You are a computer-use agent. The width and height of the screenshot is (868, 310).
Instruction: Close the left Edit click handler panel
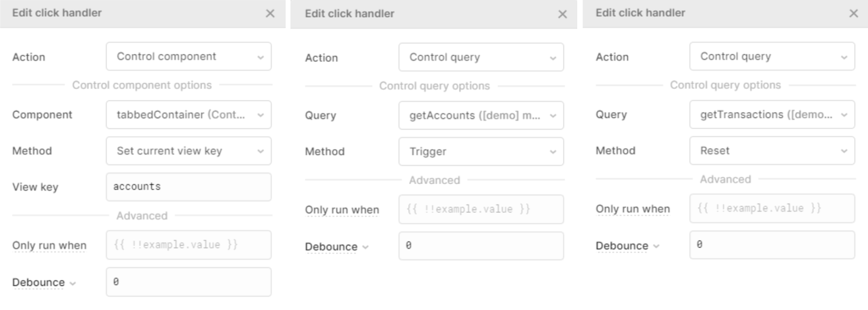pyautogui.click(x=270, y=14)
